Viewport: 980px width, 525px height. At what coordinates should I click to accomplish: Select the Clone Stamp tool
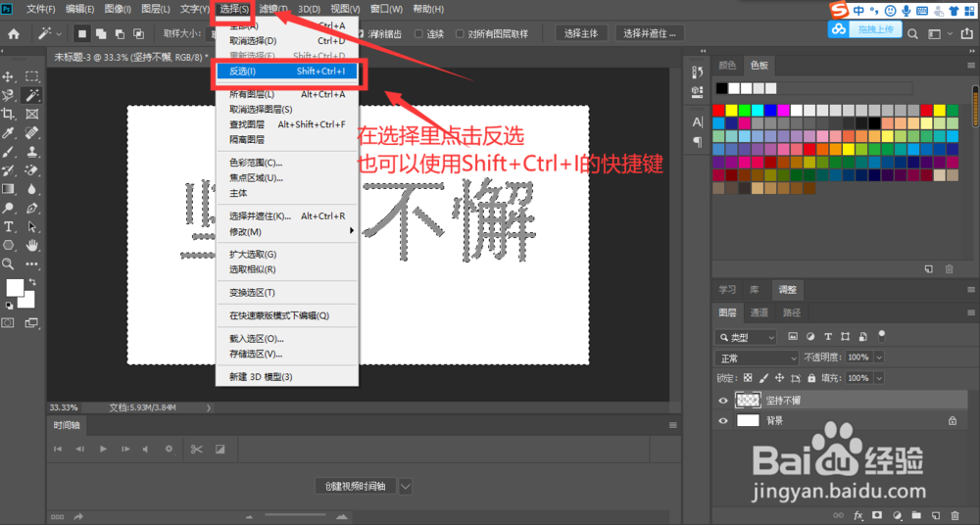[32, 152]
